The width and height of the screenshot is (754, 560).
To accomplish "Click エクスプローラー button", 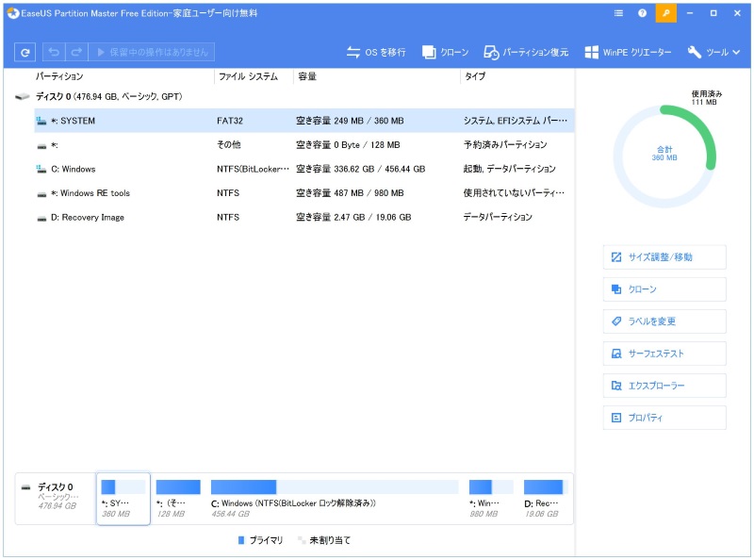I will coord(664,386).
